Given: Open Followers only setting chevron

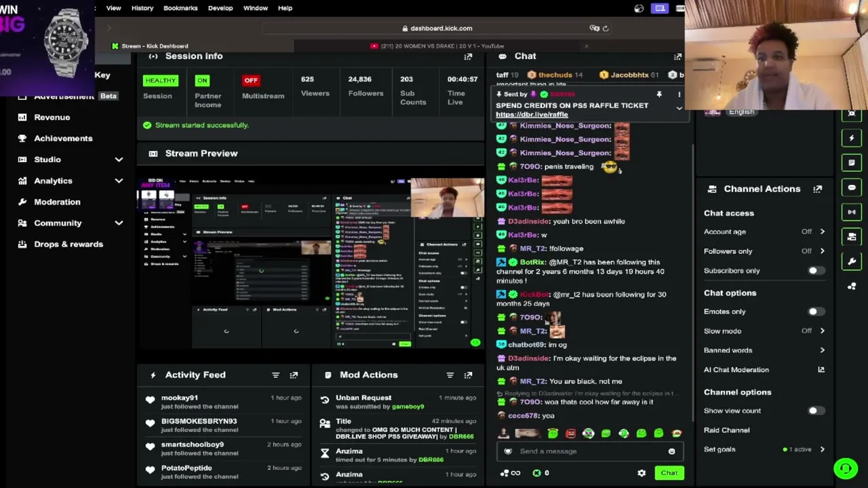Looking at the screenshot, I should point(822,251).
